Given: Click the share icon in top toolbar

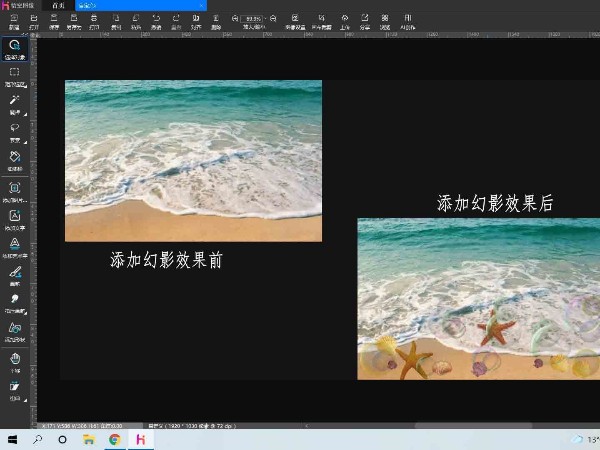Looking at the screenshot, I should pyautogui.click(x=364, y=18).
